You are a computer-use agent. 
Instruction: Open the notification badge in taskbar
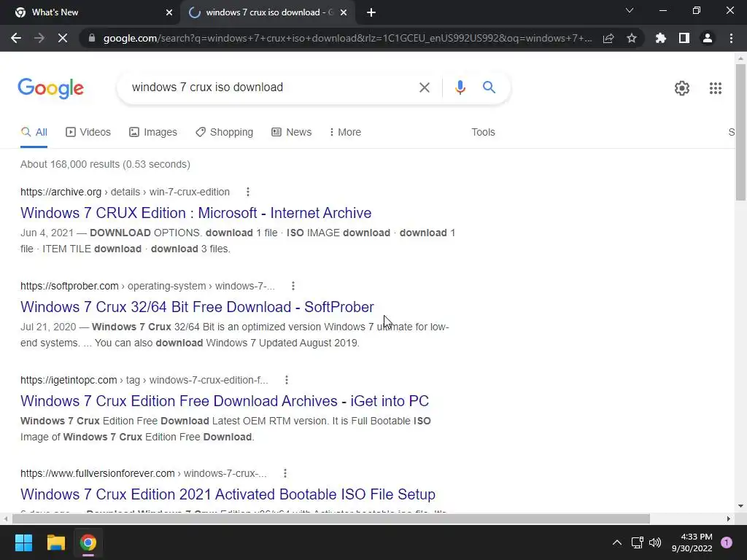pyautogui.click(x=727, y=542)
